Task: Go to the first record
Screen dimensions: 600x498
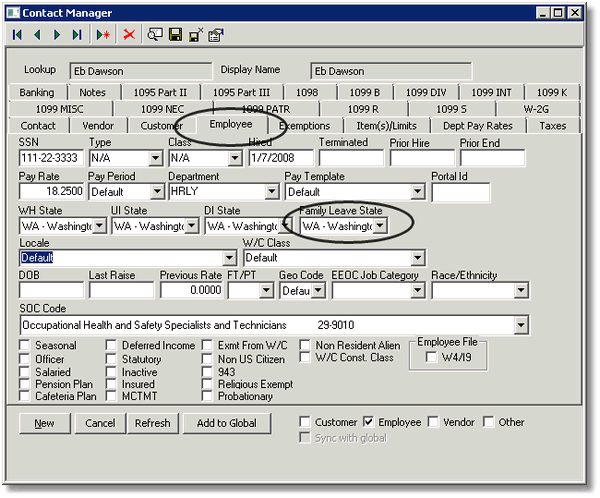Action: [17, 35]
